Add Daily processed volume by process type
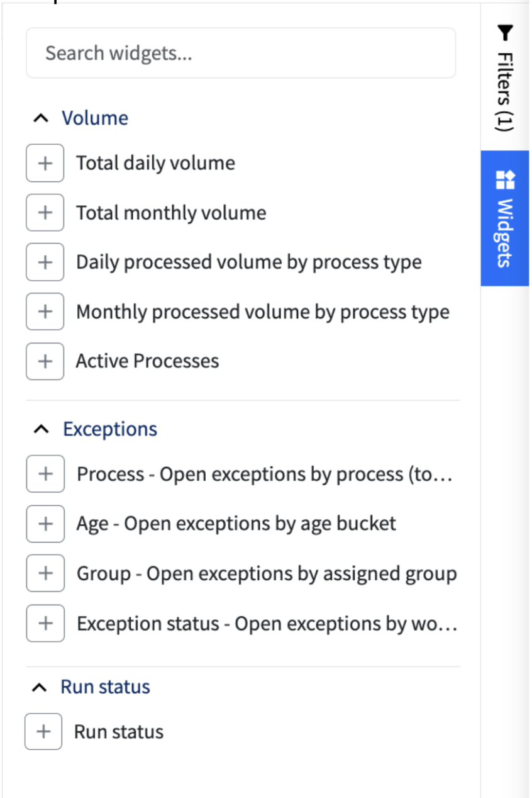 (45, 262)
